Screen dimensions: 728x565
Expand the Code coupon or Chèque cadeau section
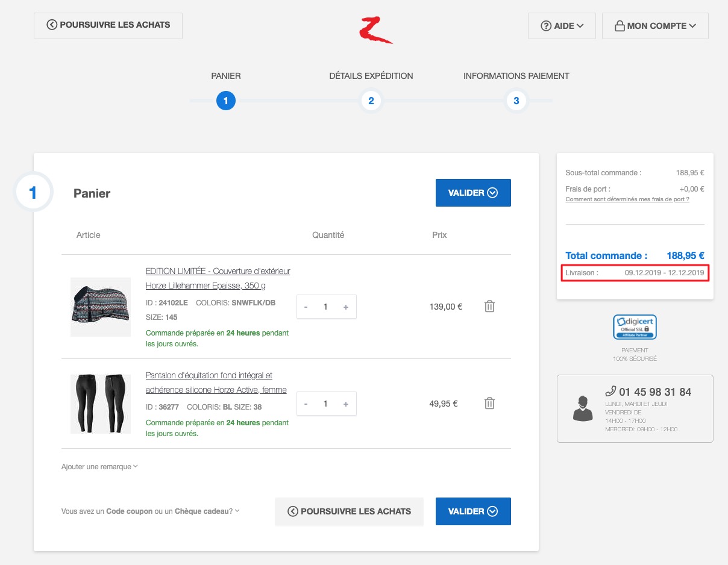(151, 511)
